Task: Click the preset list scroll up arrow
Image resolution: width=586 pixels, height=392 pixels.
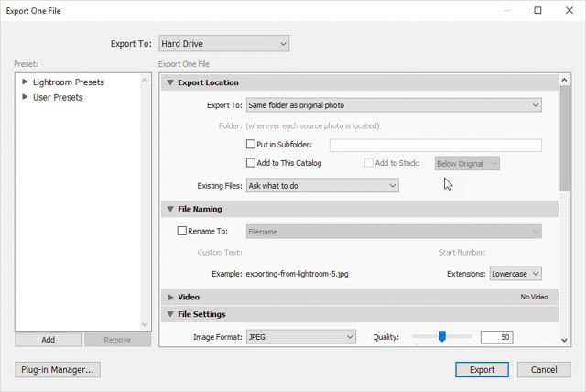Action: (145, 80)
